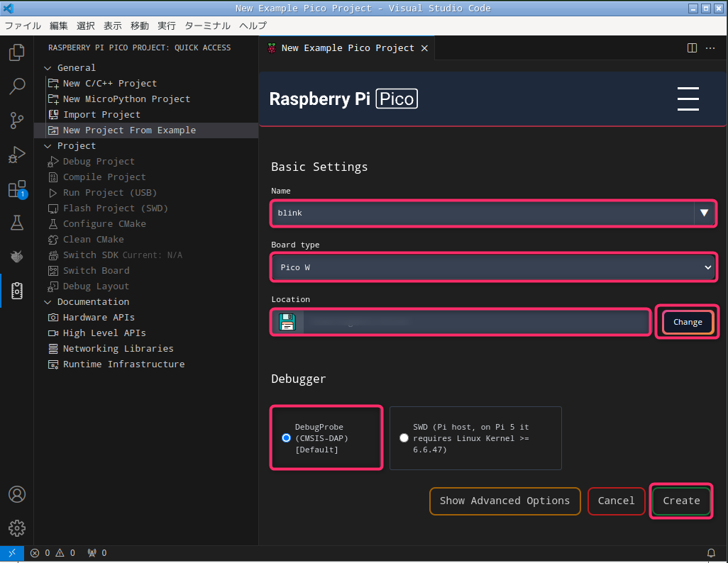Image resolution: width=728 pixels, height=563 pixels.
Task: Select DebugProbe (CMSIS-DAP) radio button
Action: (287, 438)
